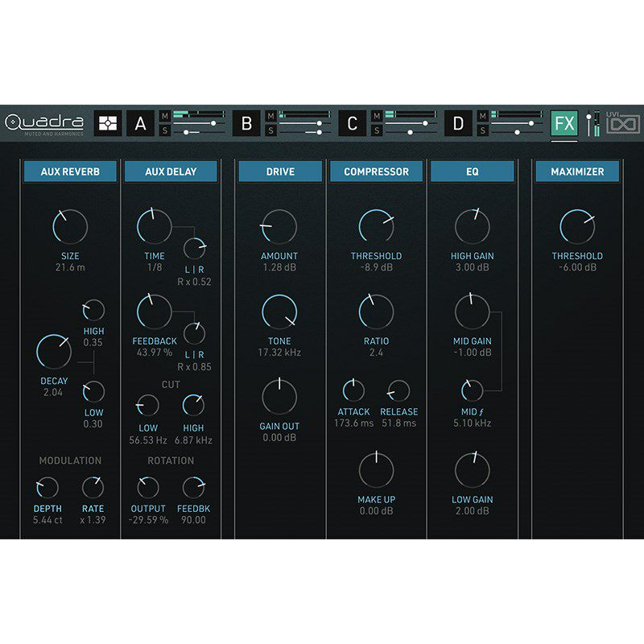Click the reverb SIZE knob
This screenshot has width=644, height=644.
70,227
